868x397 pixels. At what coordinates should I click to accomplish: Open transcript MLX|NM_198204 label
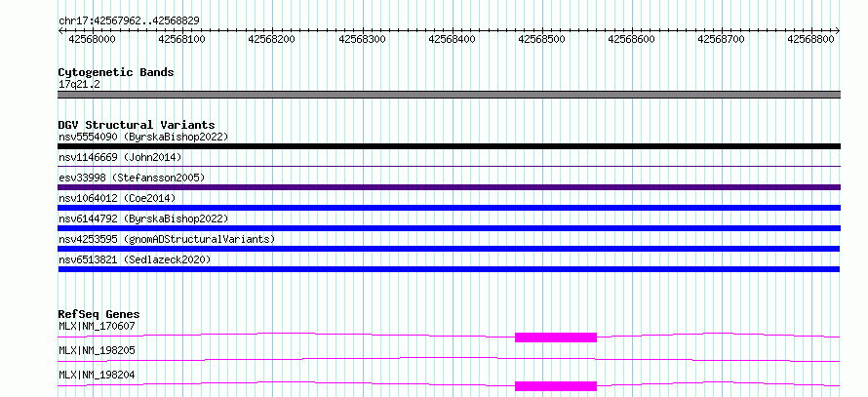click(x=97, y=375)
